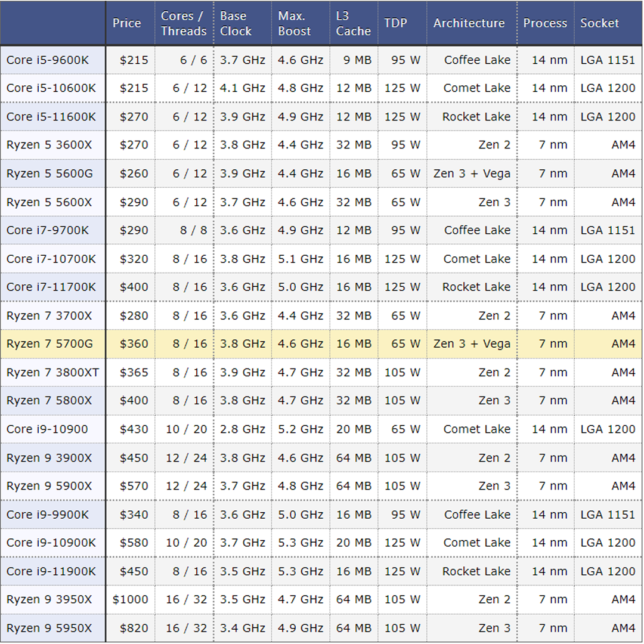The height and width of the screenshot is (644, 644).
Task: Click the Socket column header
Action: tap(599, 23)
